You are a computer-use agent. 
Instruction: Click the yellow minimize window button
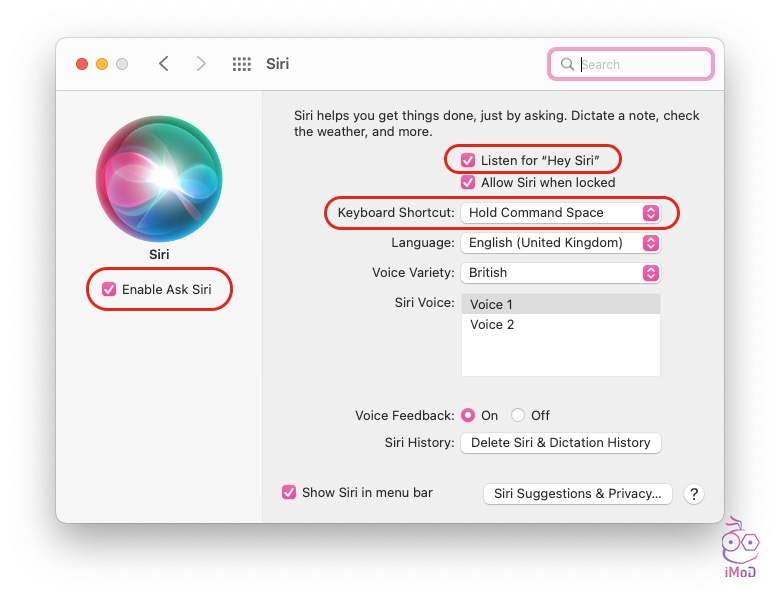[x=102, y=64]
